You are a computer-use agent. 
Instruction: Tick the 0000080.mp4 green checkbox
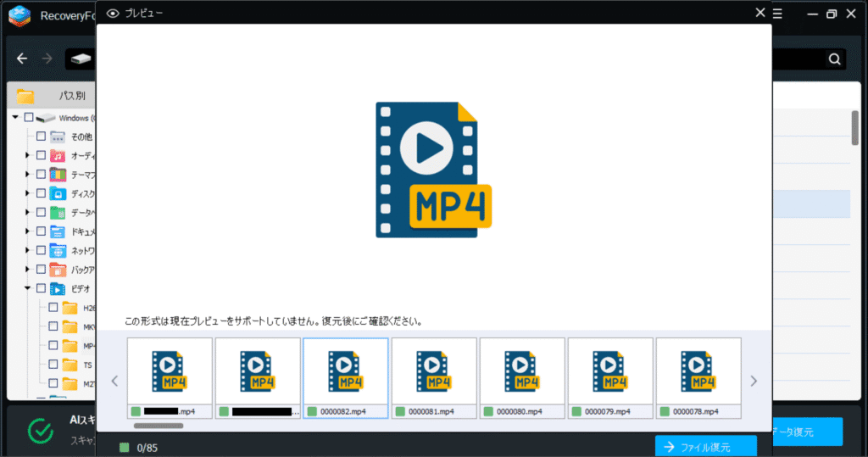pyautogui.click(x=488, y=411)
